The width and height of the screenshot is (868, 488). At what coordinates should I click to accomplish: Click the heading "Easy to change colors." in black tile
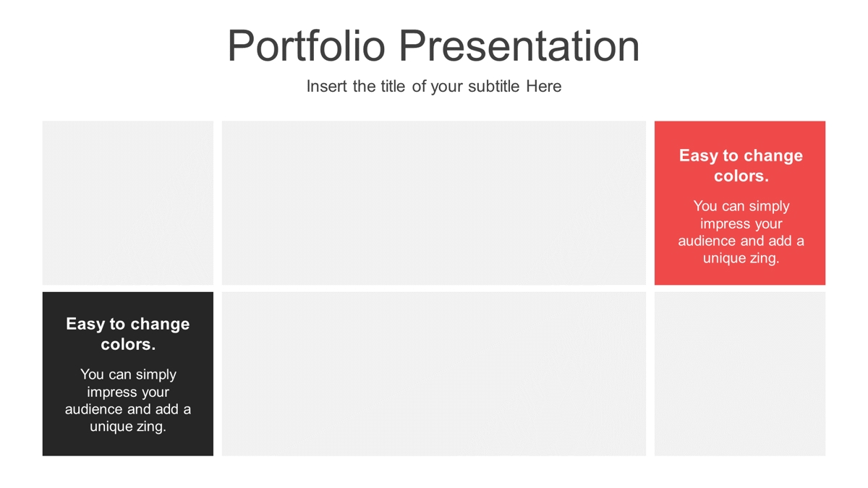pos(128,334)
